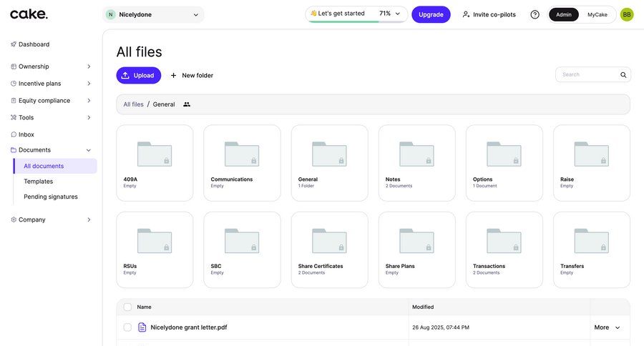Open the Share Certificates folder icon

[329, 241]
